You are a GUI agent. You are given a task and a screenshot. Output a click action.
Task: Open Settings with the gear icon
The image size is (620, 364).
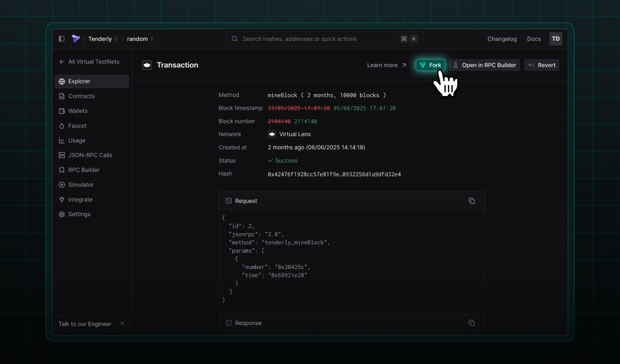point(62,214)
